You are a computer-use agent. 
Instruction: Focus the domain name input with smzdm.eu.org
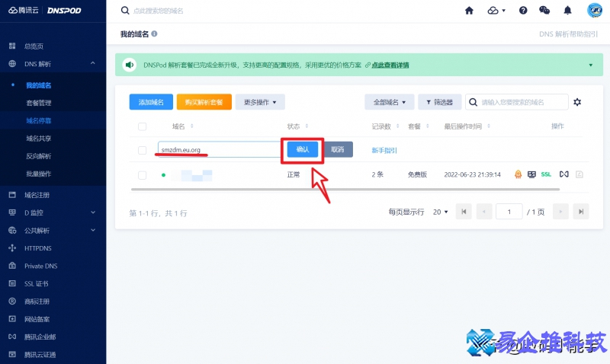pyautogui.click(x=220, y=149)
